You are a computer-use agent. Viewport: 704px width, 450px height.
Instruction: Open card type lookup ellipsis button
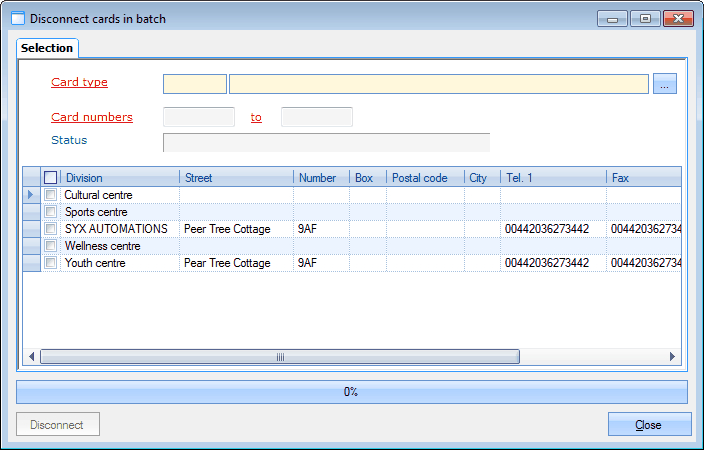pyautogui.click(x=665, y=84)
